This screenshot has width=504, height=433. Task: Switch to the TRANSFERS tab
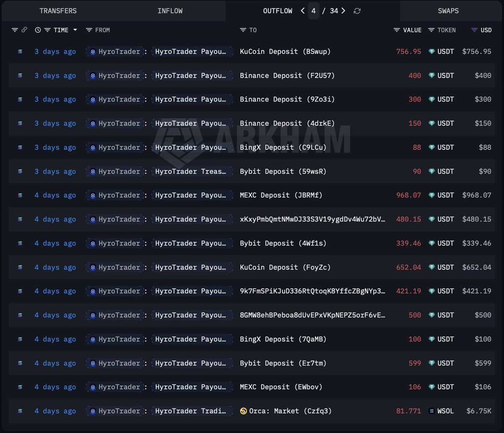pyautogui.click(x=58, y=11)
